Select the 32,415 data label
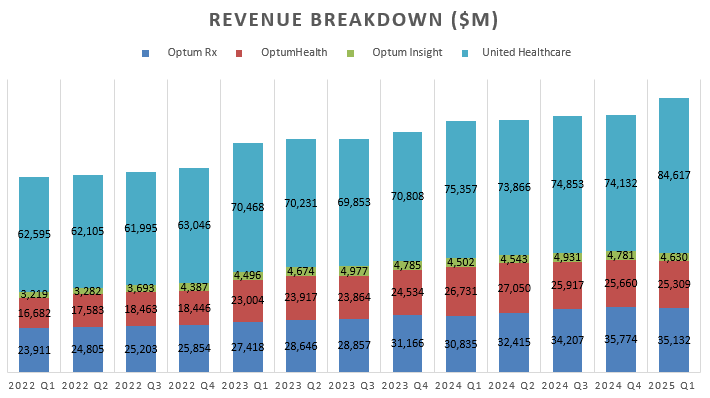 (x=514, y=342)
